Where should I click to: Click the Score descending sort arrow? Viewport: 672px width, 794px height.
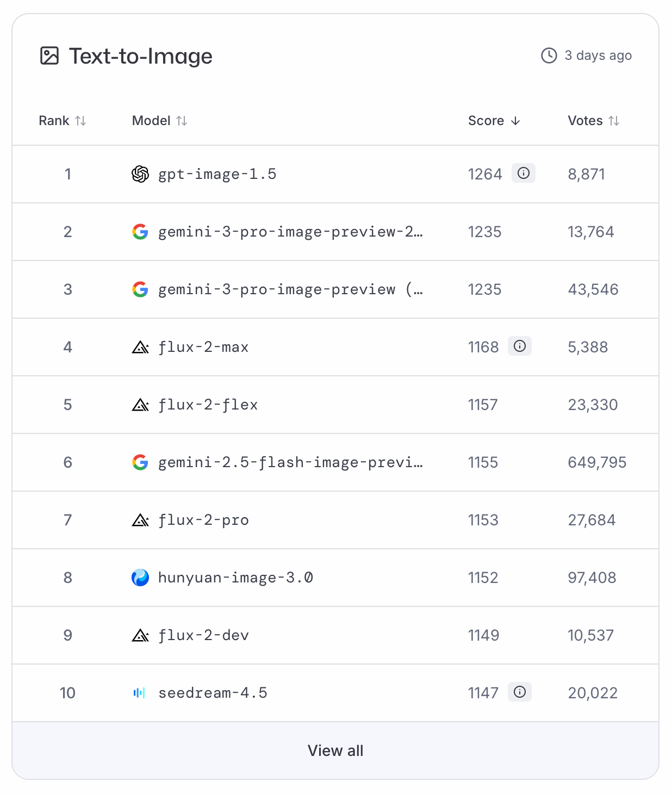515,121
